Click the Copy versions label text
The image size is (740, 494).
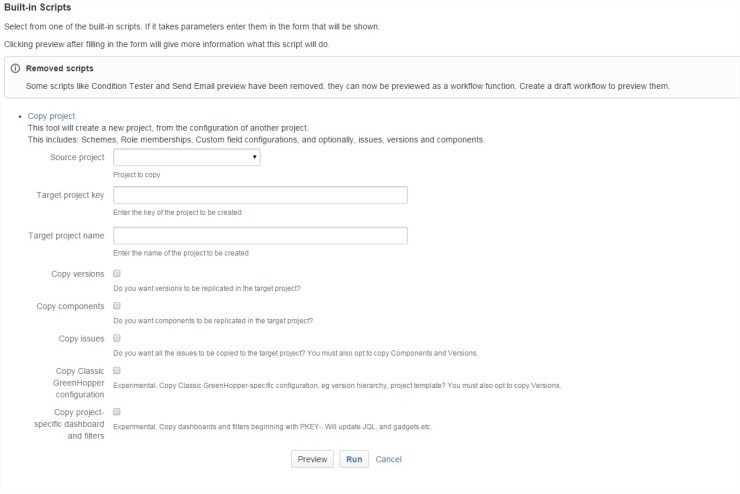78,273
